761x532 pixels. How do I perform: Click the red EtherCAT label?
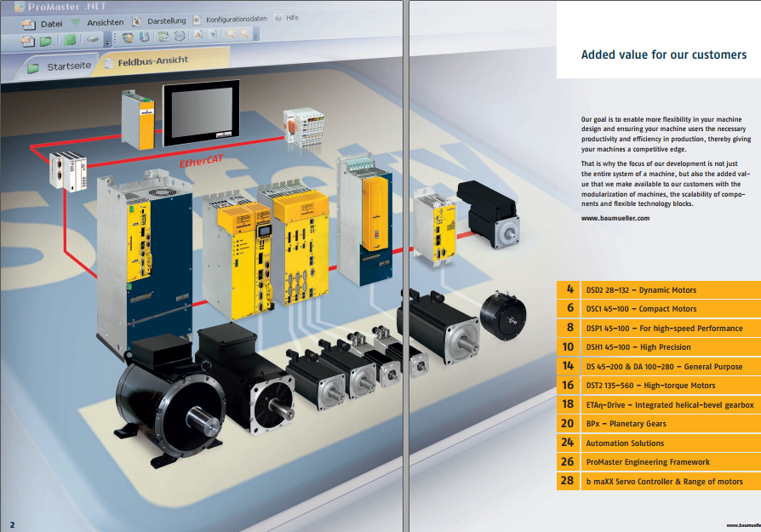click(202, 161)
